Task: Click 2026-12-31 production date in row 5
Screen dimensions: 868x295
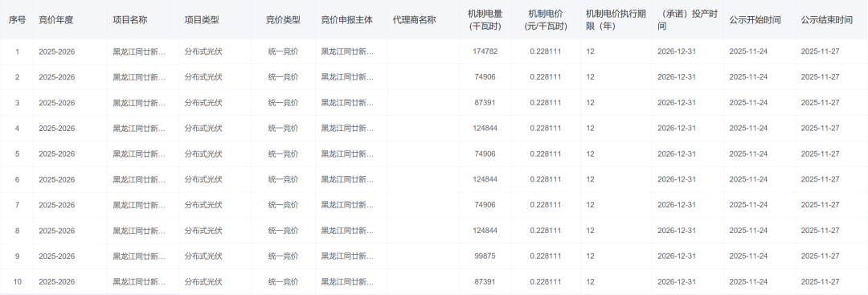Action: (677, 154)
